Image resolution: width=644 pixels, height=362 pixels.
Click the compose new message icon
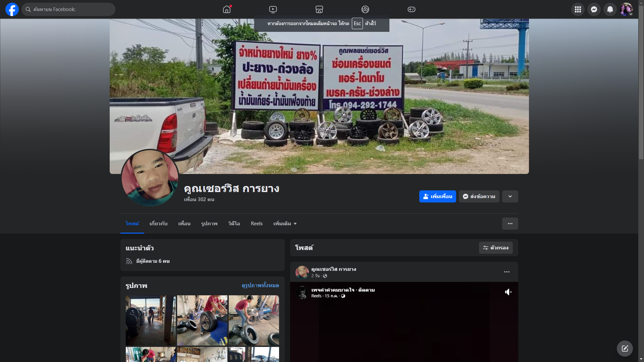coord(625,349)
